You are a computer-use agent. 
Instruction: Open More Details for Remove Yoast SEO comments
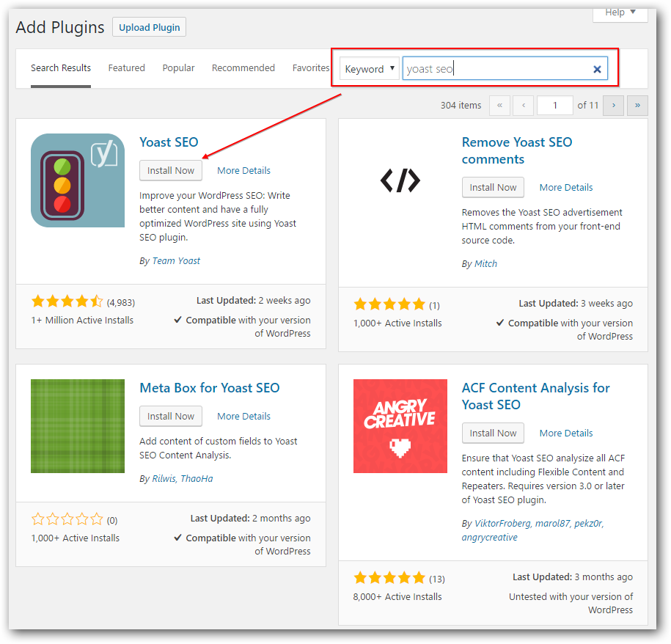(x=566, y=188)
